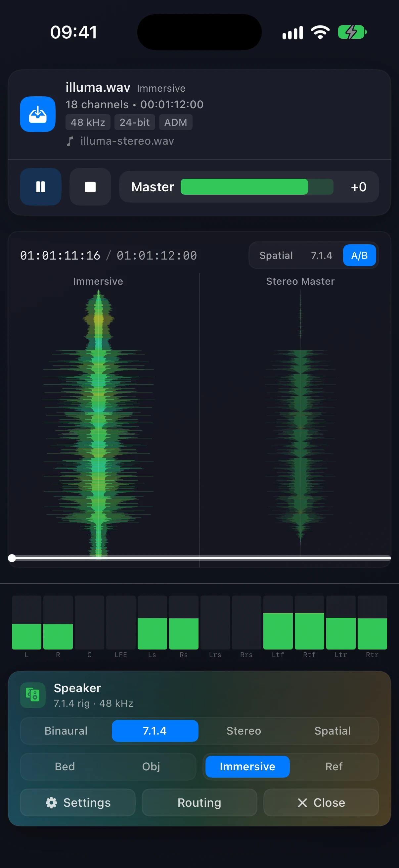Select the A/B comparison view
Viewport: 399px width, 868px height.
pyautogui.click(x=359, y=256)
